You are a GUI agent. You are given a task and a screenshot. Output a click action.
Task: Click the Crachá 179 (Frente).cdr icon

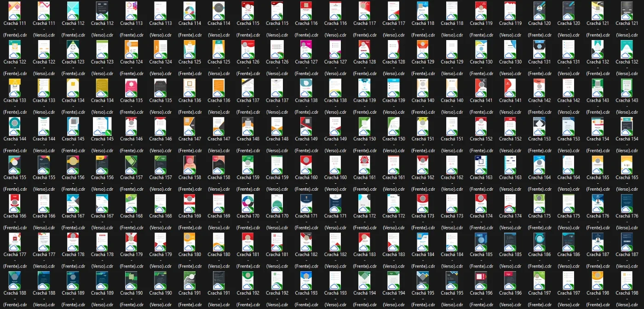131,241
